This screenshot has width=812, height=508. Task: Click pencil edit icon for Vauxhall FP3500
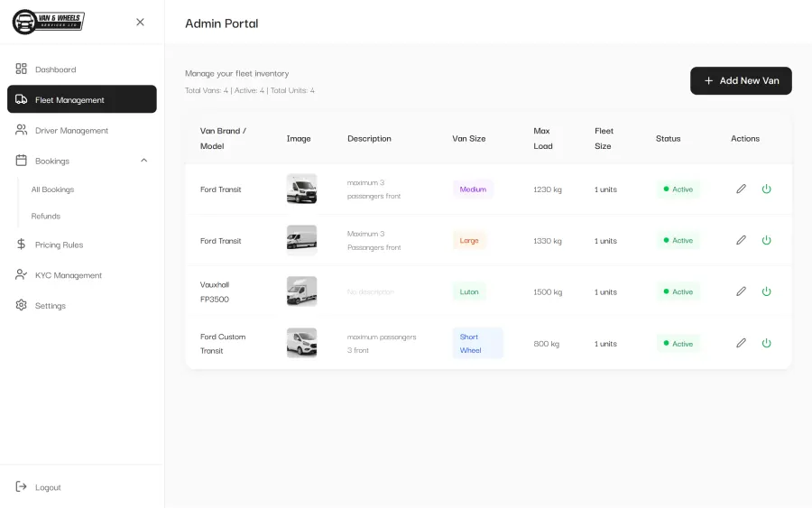[741, 291]
